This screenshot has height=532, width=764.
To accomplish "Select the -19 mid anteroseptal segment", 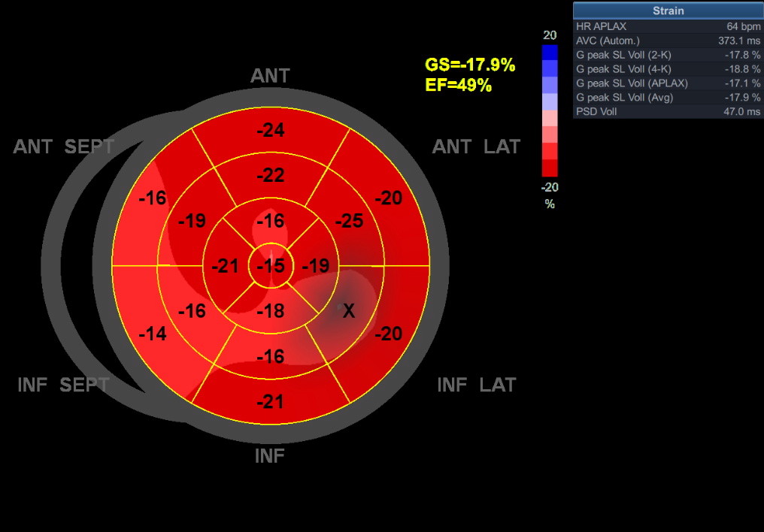I will tap(192, 220).
